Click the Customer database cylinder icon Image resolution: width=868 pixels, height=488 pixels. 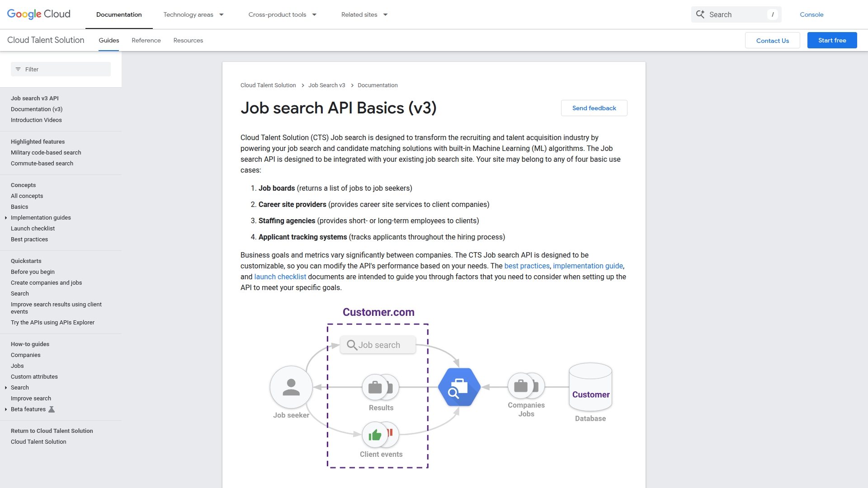coord(590,387)
